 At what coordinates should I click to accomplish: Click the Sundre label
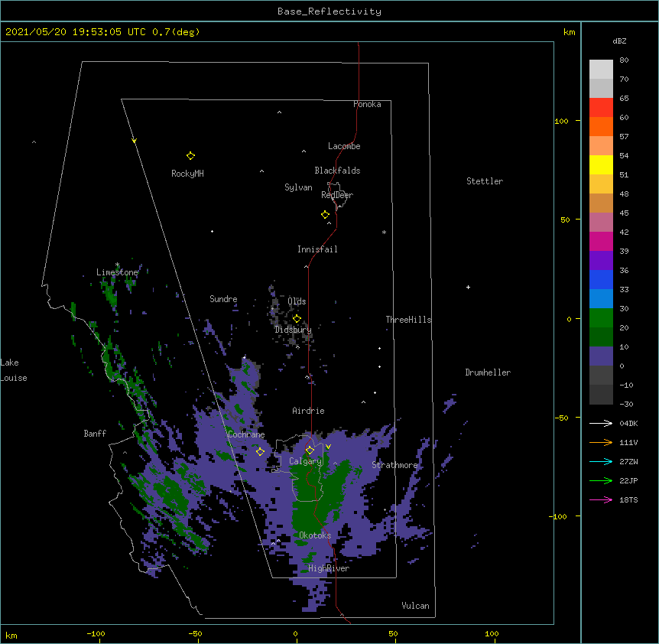coord(223,299)
